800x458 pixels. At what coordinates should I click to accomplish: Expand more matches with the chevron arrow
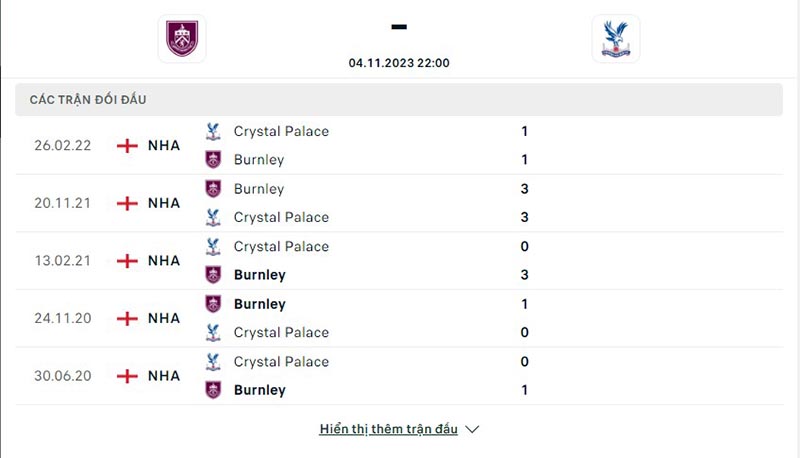[x=473, y=429]
